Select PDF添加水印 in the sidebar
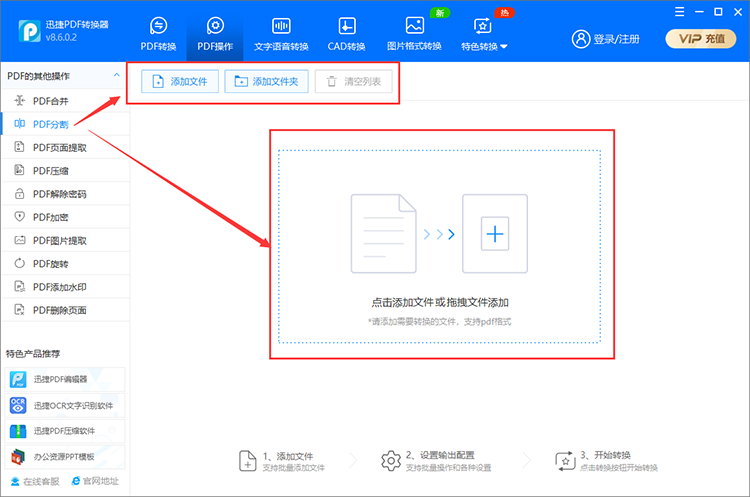This screenshot has height=497, width=750. (x=66, y=287)
